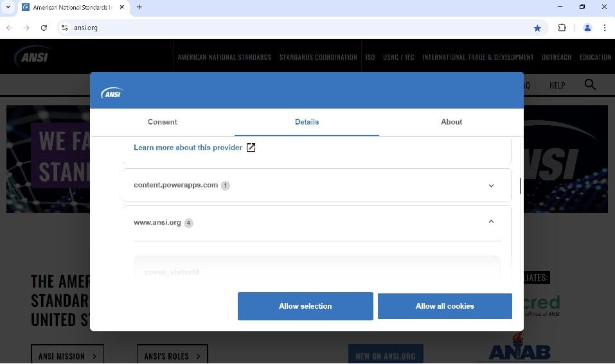
Task: Open the USNC / IEC nav item
Action: [398, 57]
